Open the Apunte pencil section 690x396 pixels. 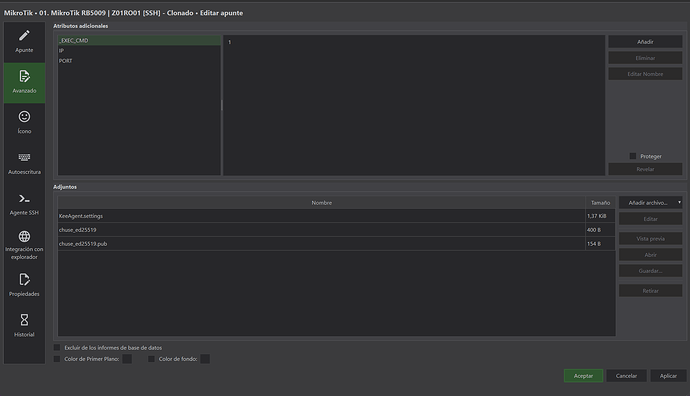[x=24, y=42]
